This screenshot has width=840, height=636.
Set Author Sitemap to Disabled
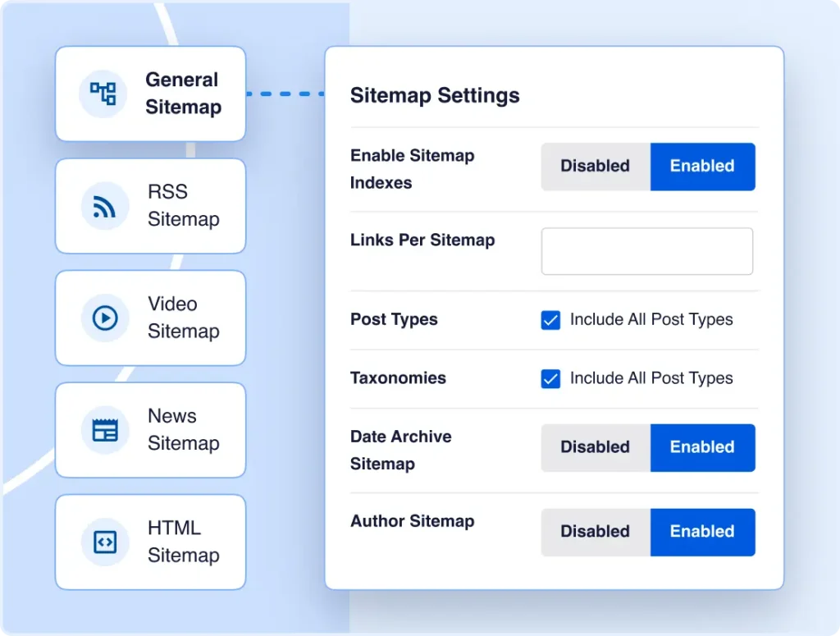[595, 532]
